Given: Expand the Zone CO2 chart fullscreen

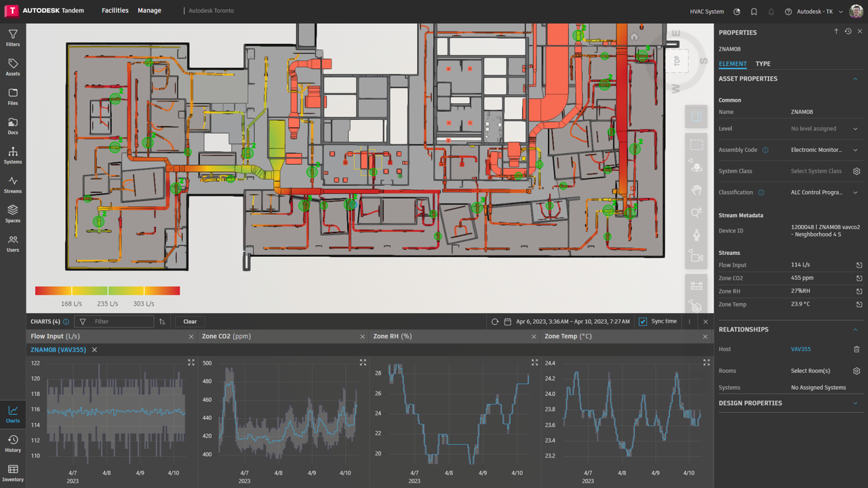Looking at the screenshot, I should [x=363, y=363].
